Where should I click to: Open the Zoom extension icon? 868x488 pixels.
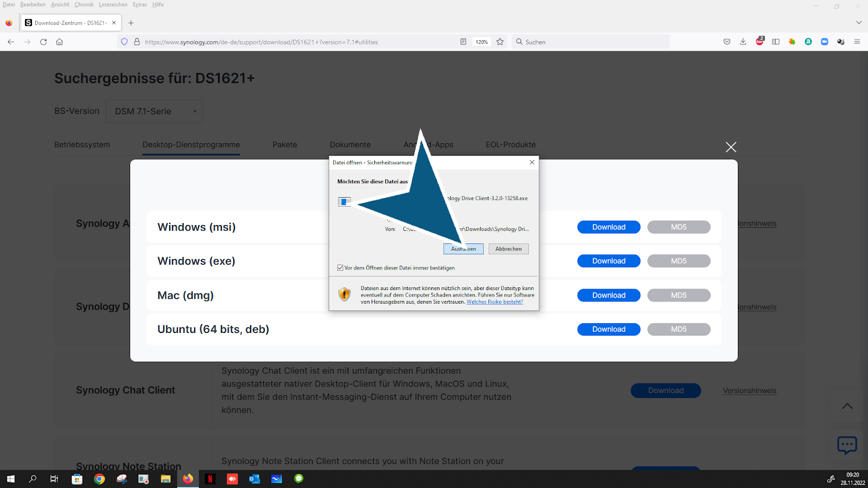[x=825, y=42]
